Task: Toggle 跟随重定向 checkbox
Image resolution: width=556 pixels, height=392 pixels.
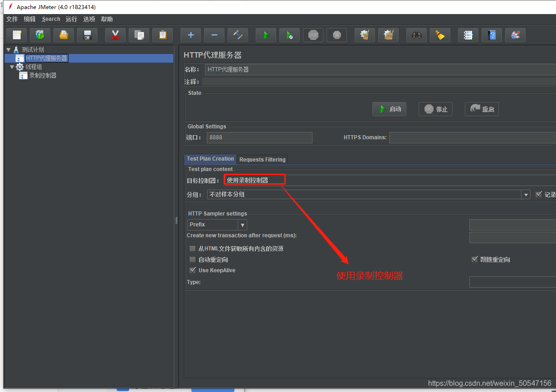Action: pyautogui.click(x=475, y=260)
